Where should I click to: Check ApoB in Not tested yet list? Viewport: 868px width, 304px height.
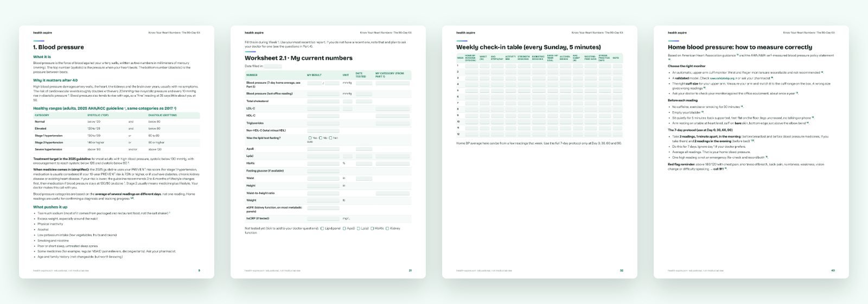click(344, 229)
